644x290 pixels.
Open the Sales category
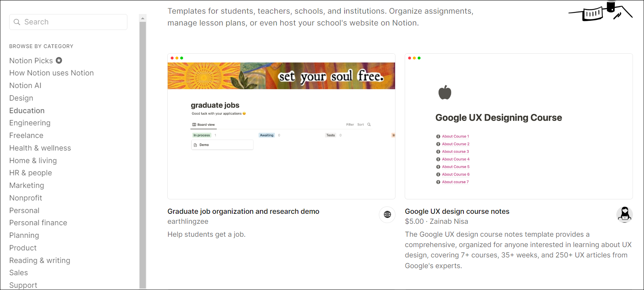coord(18,273)
